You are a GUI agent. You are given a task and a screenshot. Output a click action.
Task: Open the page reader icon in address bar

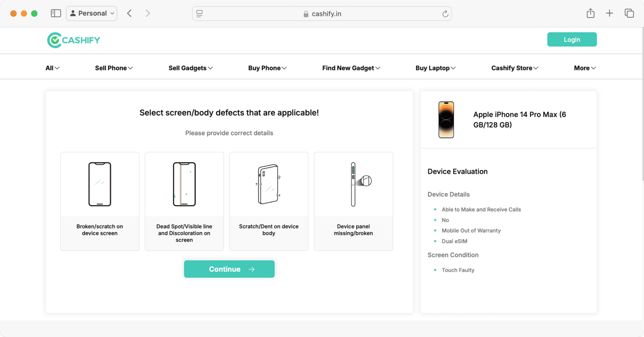tap(200, 14)
